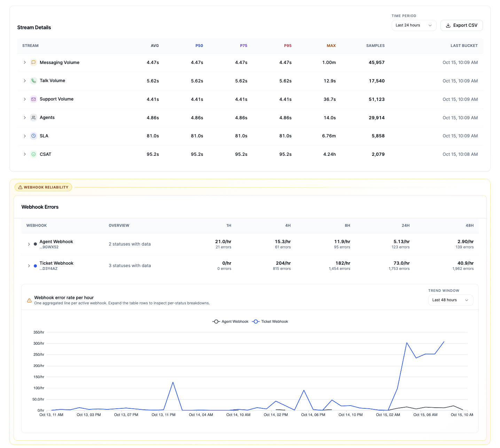The height and width of the screenshot is (448, 500).
Task: Click the download icon in Export CSV
Action: (x=448, y=25)
